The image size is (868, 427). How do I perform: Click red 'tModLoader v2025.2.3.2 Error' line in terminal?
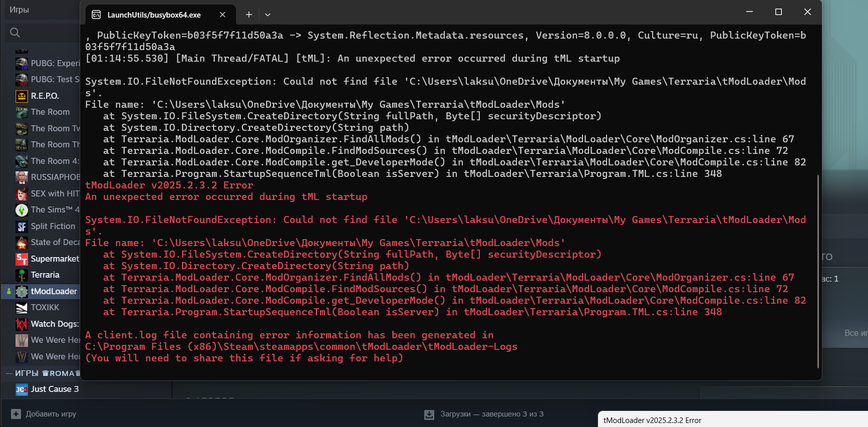169,185
